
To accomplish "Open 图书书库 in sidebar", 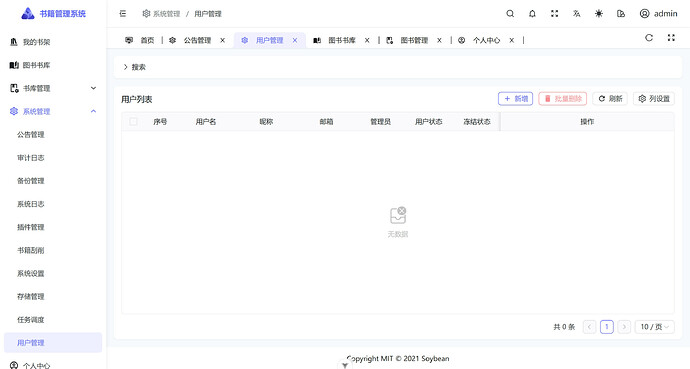I will click(x=53, y=65).
